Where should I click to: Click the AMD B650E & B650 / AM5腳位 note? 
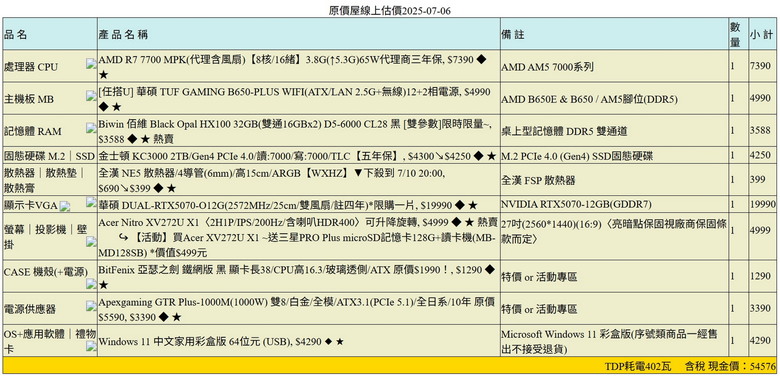[x=589, y=99]
